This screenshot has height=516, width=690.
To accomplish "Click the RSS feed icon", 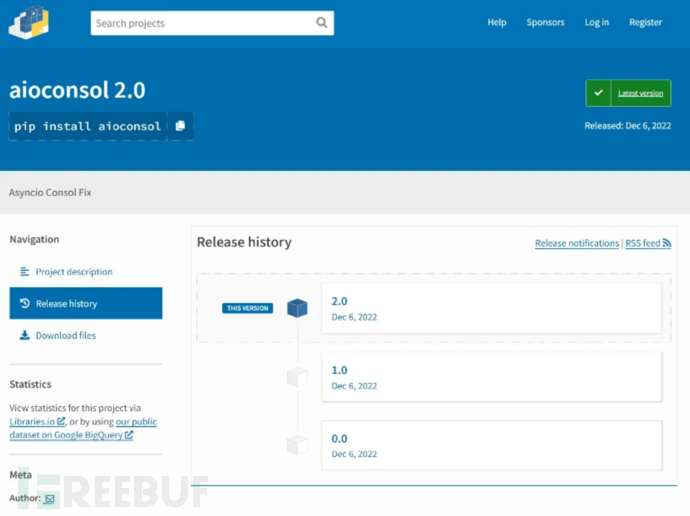I will coord(667,243).
